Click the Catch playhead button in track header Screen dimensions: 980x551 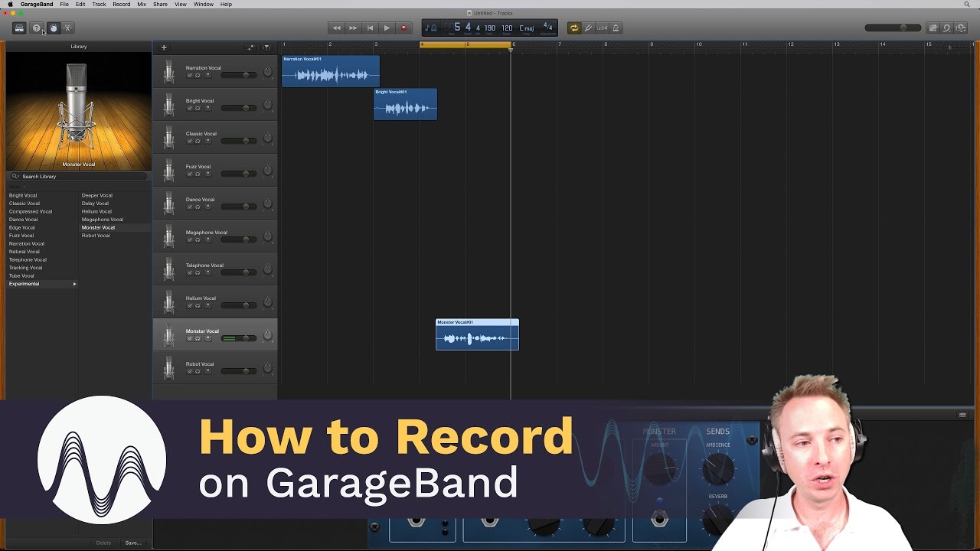250,47
